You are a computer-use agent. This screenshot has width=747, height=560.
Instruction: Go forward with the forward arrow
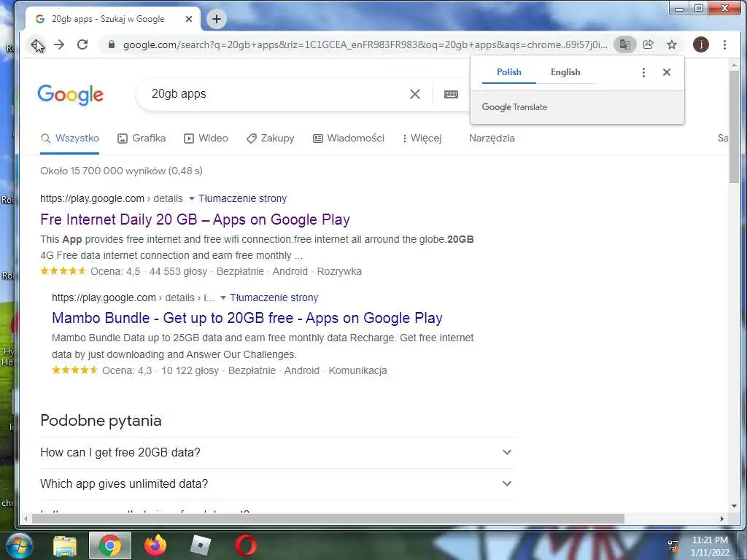pyautogui.click(x=59, y=44)
